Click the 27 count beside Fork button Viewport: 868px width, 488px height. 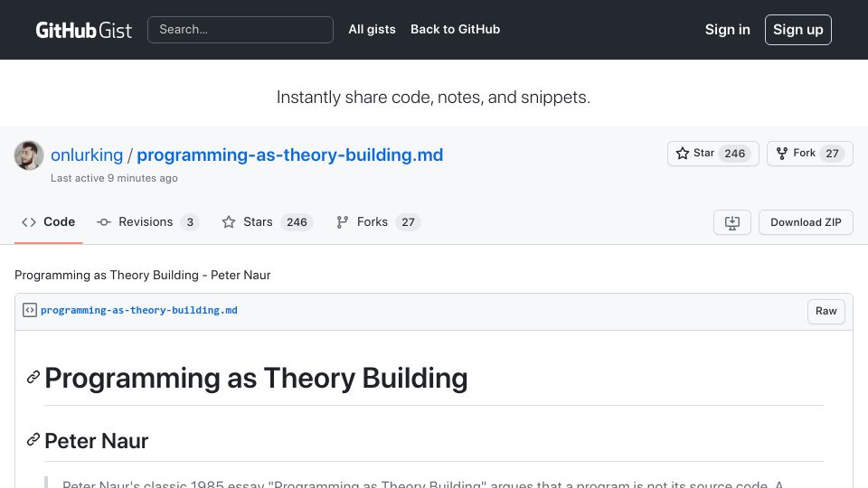click(832, 154)
